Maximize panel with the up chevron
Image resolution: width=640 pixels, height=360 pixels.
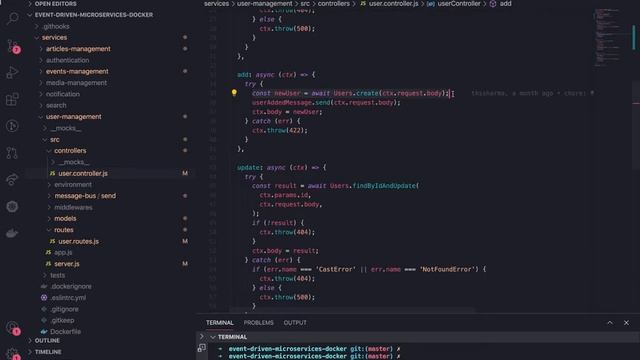point(610,322)
